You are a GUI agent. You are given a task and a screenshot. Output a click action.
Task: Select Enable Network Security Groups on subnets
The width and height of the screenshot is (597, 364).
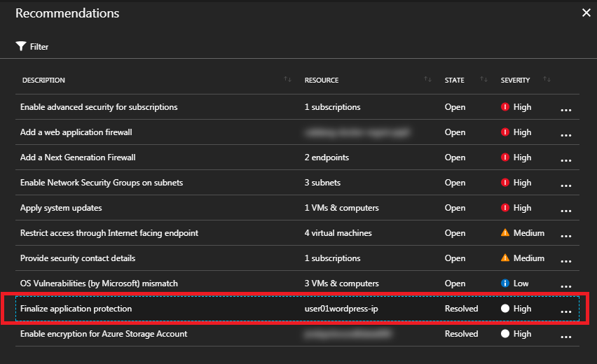[102, 183]
